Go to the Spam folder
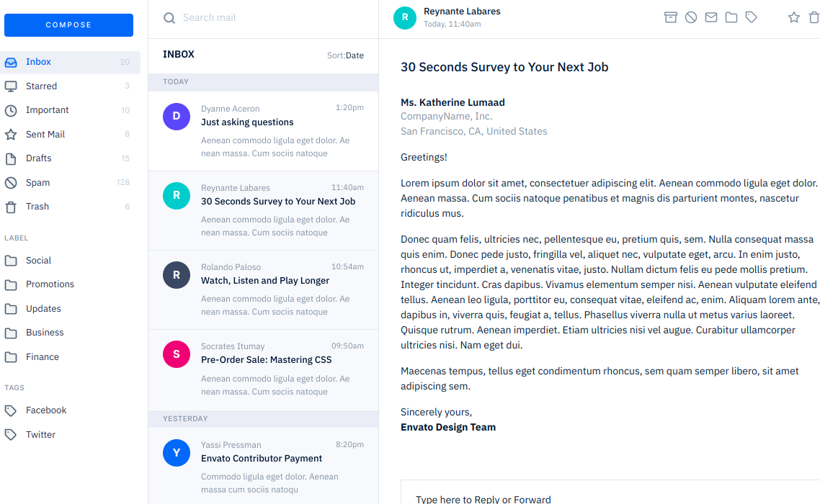Image resolution: width=820 pixels, height=504 pixels. point(37,183)
